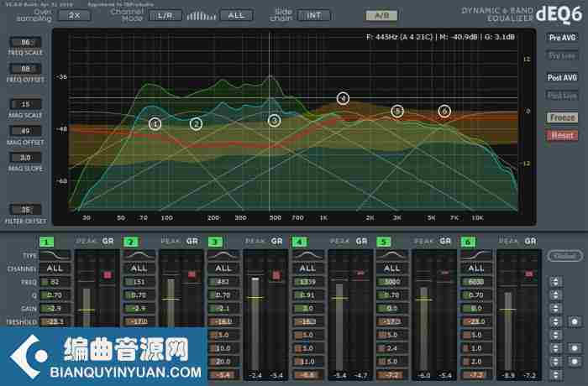Open band 6 channel ALL selector
This screenshot has width=588, height=386.
tap(476, 269)
